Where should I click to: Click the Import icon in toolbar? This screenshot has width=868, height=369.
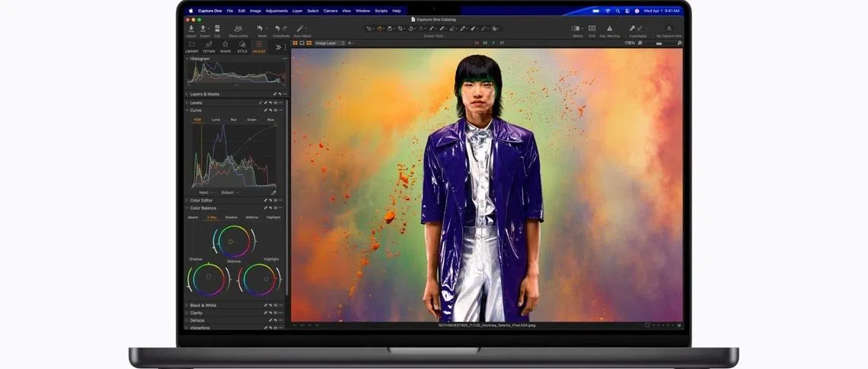click(x=191, y=28)
